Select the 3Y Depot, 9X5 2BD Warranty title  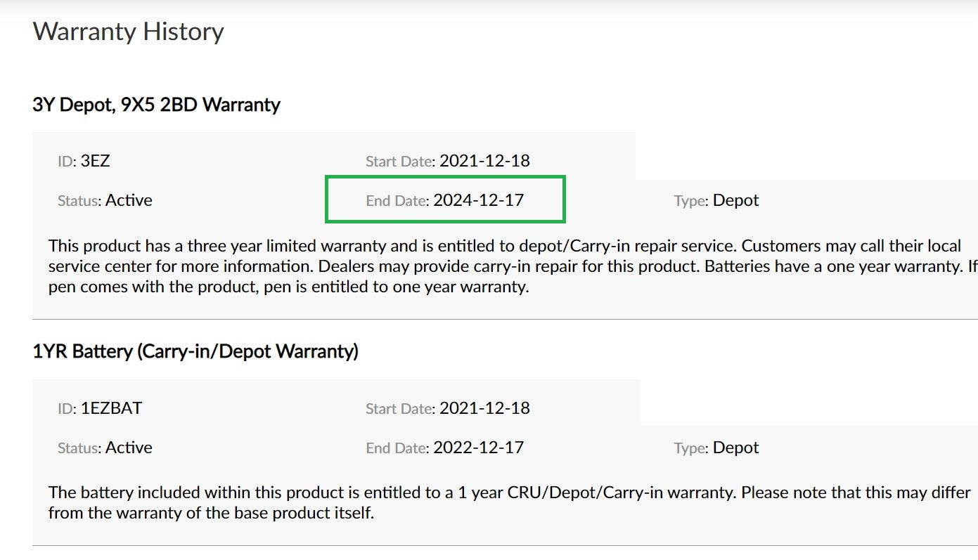[x=156, y=105]
